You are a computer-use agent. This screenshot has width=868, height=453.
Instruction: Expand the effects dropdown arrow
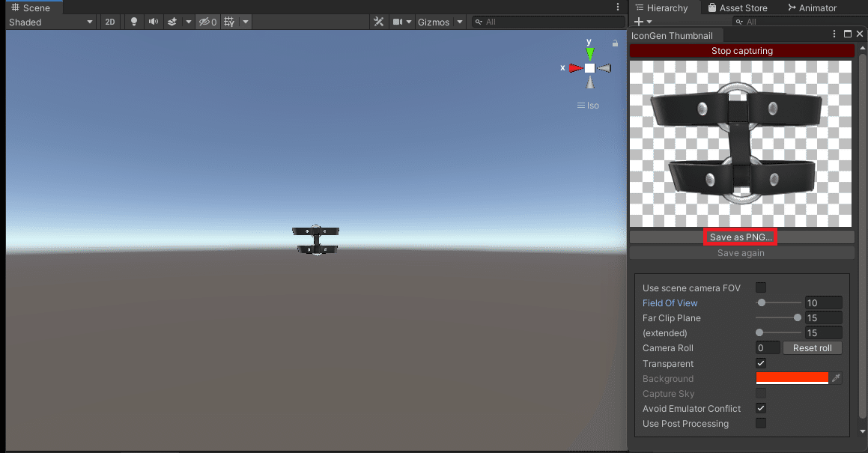(189, 22)
